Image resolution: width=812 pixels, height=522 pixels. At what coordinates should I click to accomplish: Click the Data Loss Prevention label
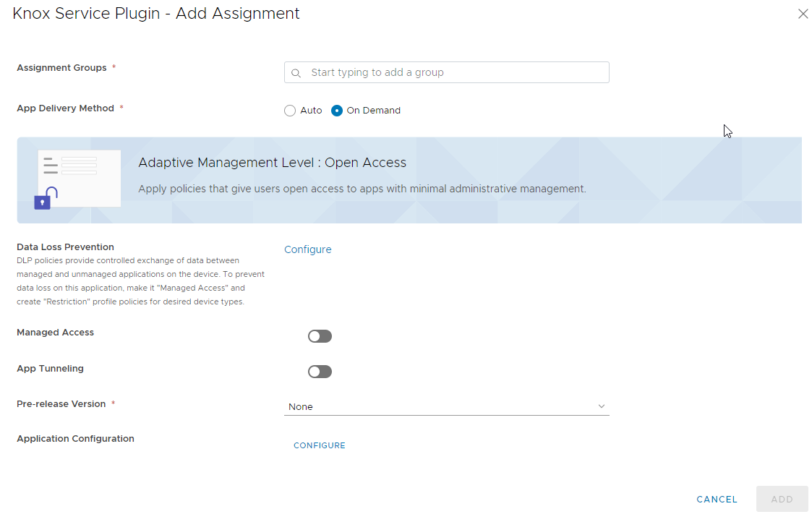[65, 247]
